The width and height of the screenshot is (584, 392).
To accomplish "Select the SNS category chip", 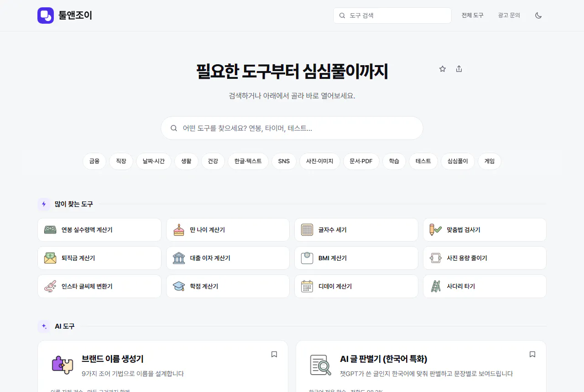I will [x=284, y=161].
